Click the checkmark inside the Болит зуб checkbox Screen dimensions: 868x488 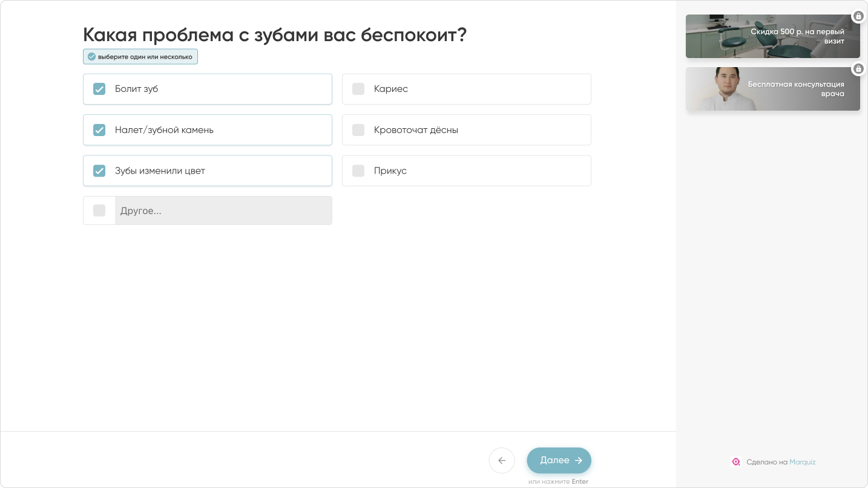tap(99, 89)
